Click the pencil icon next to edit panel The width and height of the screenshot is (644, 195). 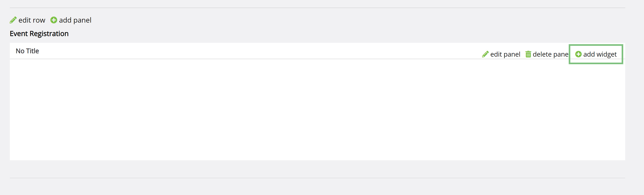tap(485, 54)
